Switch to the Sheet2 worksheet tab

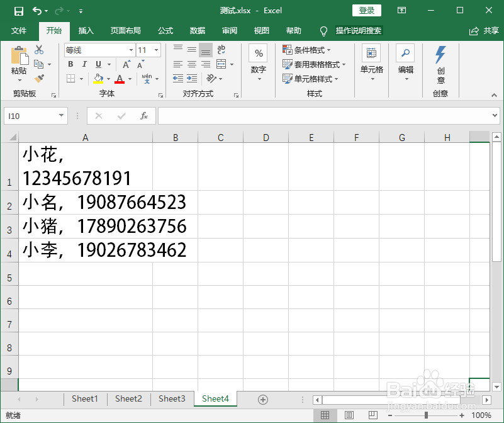[128, 398]
